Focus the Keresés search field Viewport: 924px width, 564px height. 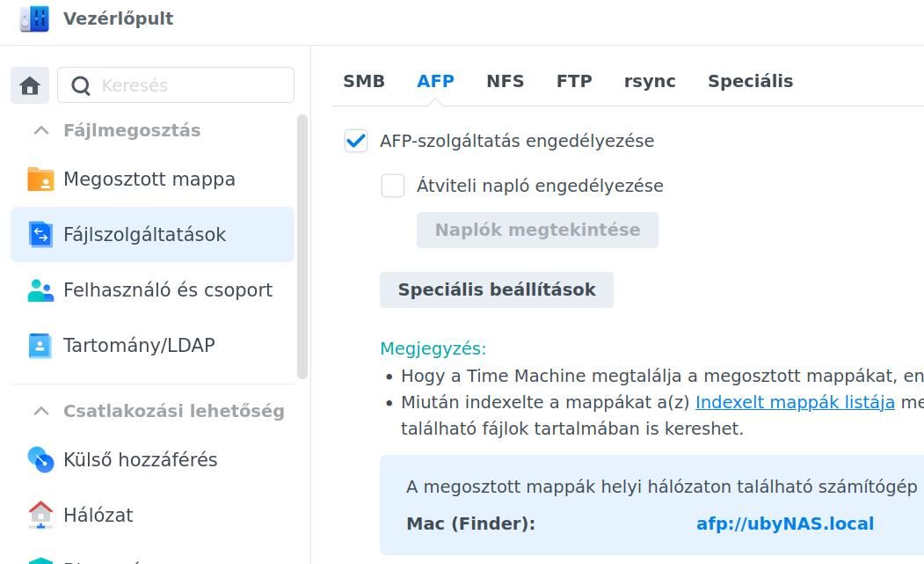[176, 85]
